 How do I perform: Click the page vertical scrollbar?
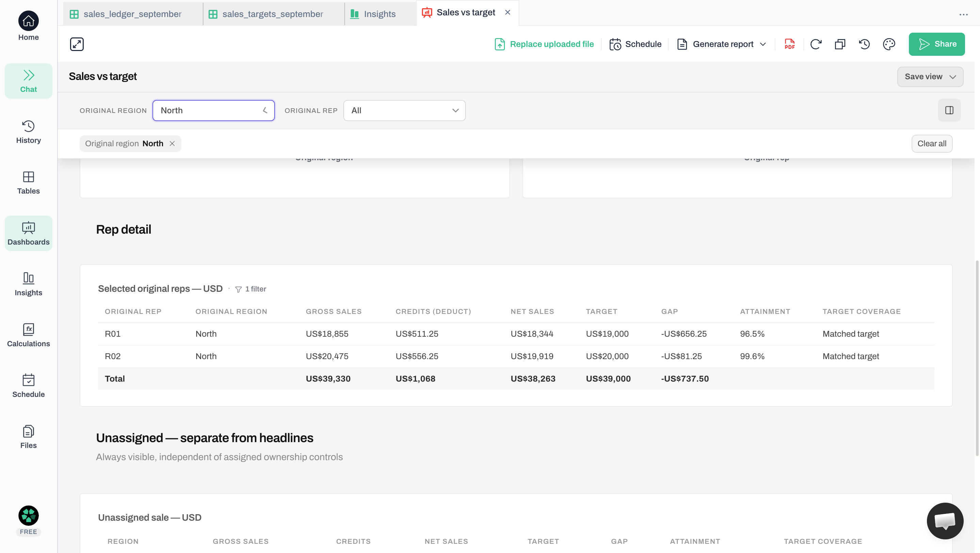[x=977, y=357]
